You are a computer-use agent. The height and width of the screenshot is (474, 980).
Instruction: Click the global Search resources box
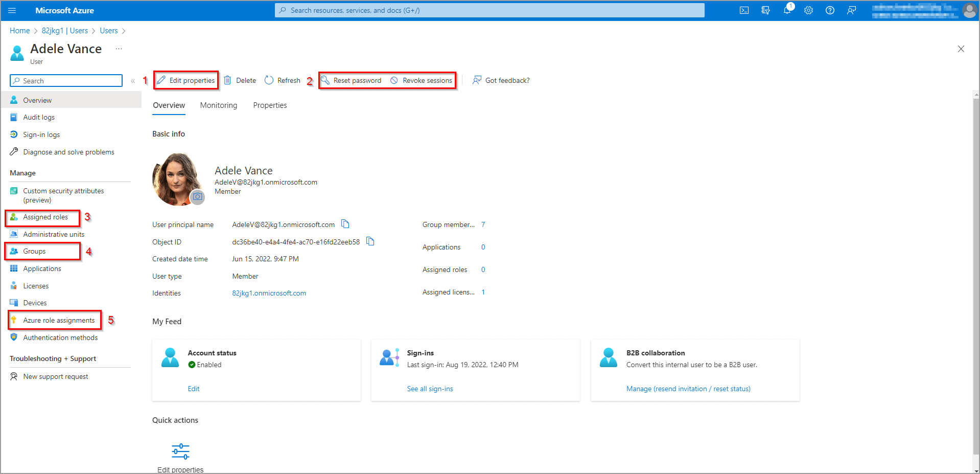pyautogui.click(x=489, y=10)
